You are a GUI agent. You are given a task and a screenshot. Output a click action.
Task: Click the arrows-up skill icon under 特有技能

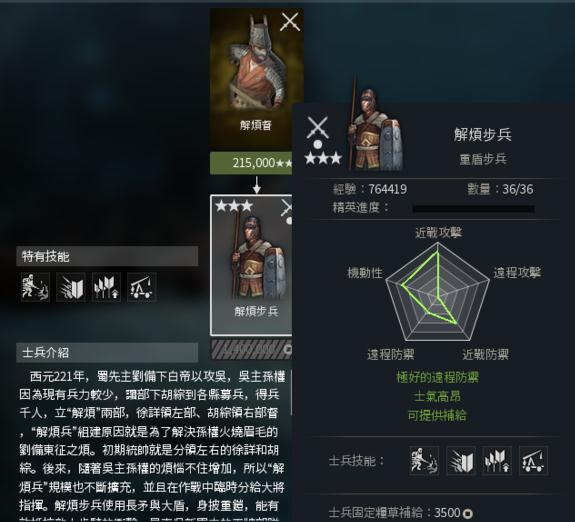[106, 287]
